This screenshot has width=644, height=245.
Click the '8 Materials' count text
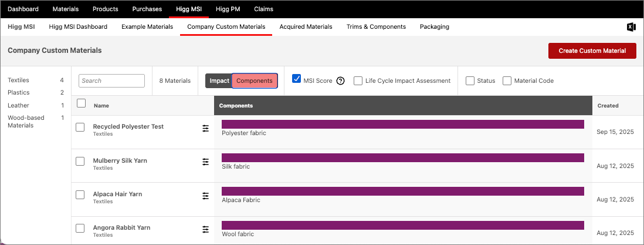(175, 80)
